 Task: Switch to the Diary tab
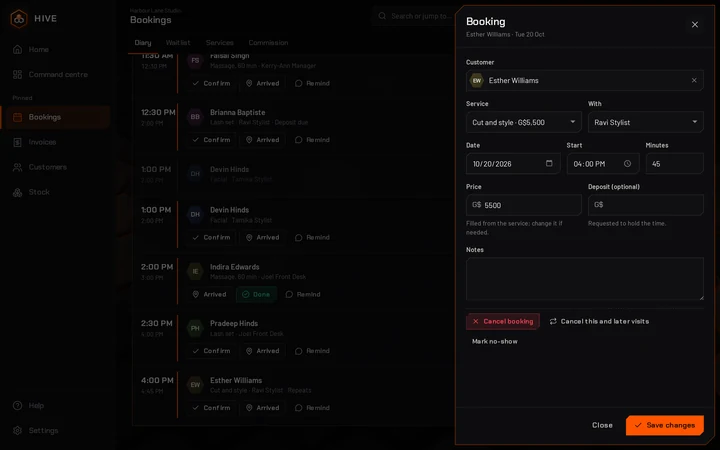point(143,43)
